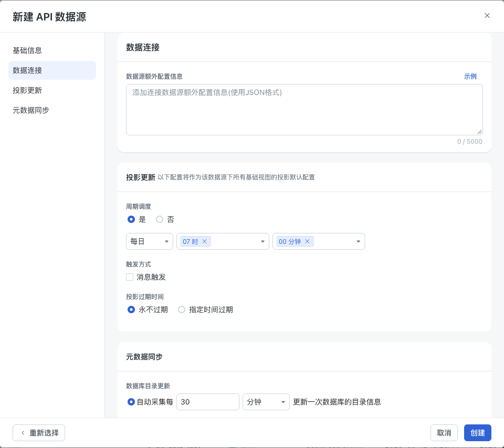This screenshot has width=504, height=448.
Task: Open the 每日 frequency dropdown
Action: (x=150, y=241)
